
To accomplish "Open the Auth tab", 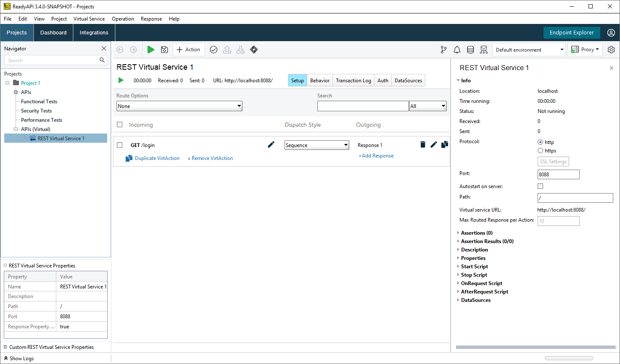I will pyautogui.click(x=383, y=80).
